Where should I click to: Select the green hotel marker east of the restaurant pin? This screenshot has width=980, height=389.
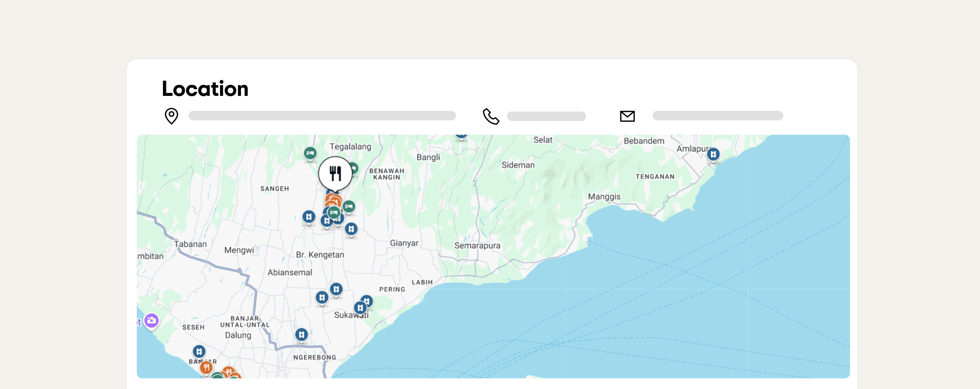349,207
